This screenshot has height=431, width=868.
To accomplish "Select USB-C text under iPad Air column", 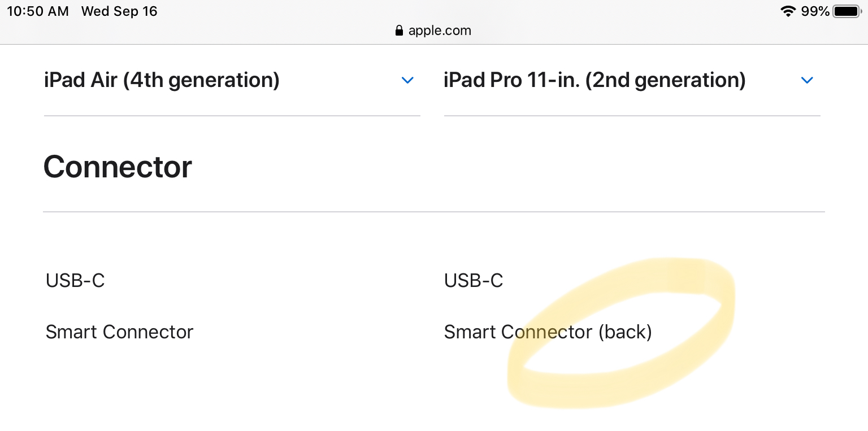I will point(75,280).
